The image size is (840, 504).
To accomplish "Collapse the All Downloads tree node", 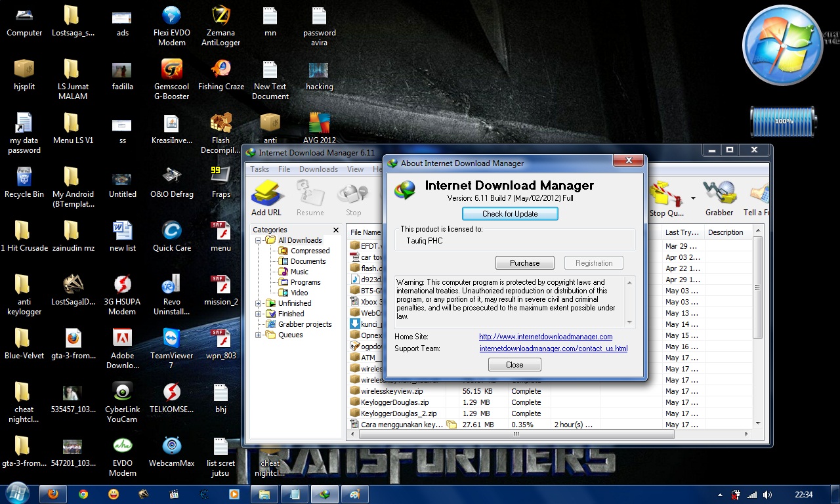I will [259, 240].
